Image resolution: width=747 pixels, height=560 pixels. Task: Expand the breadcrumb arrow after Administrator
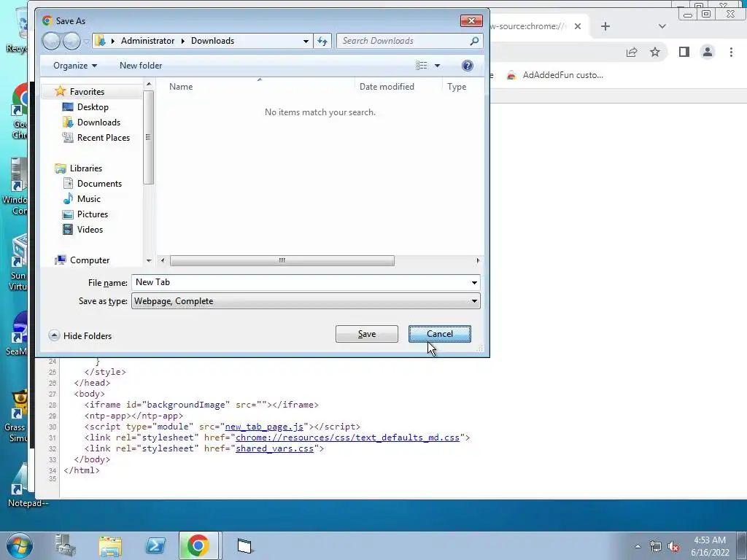tap(183, 41)
